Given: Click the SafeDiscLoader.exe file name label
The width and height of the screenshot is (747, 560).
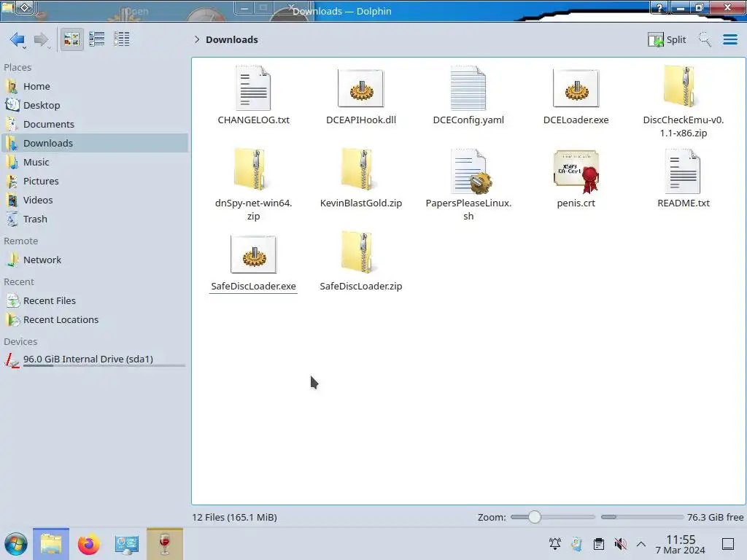Looking at the screenshot, I should coord(253,286).
